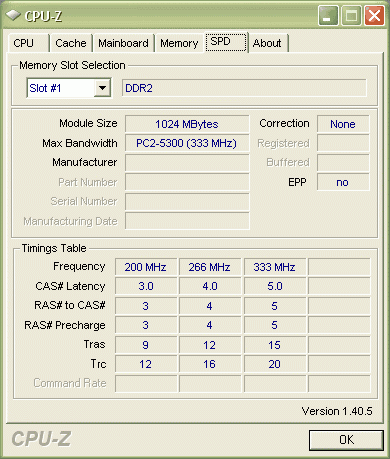Click the CAS# Latency 5.0 cell
Viewport: 390px width, 459px height.
[x=275, y=286]
